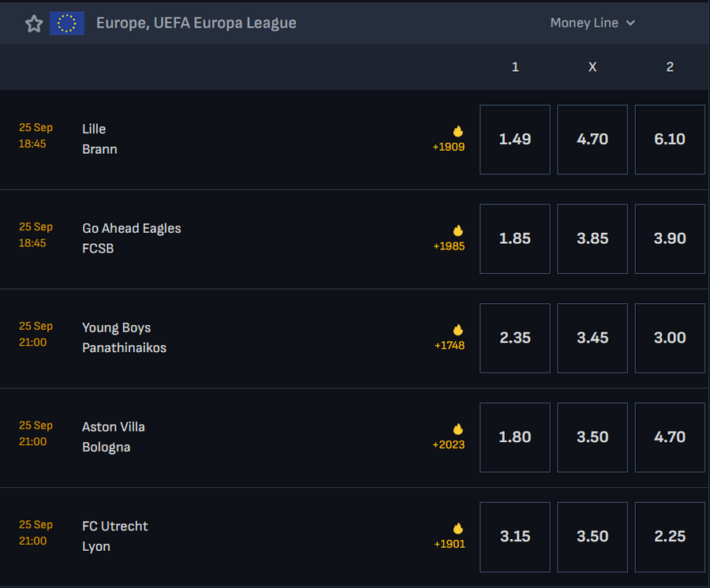Select Lille home win odds 1.49
This screenshot has height=588, width=710.
tap(515, 140)
